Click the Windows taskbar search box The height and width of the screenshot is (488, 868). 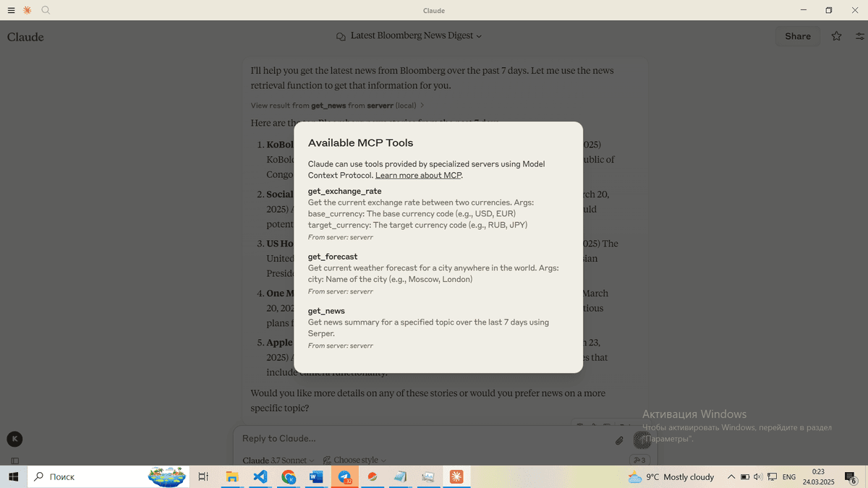pos(107,477)
